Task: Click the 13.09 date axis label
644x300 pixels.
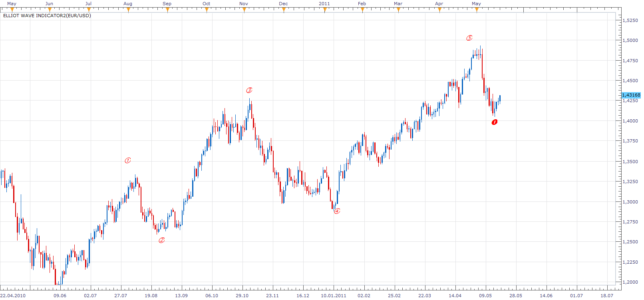Action: click(181, 296)
